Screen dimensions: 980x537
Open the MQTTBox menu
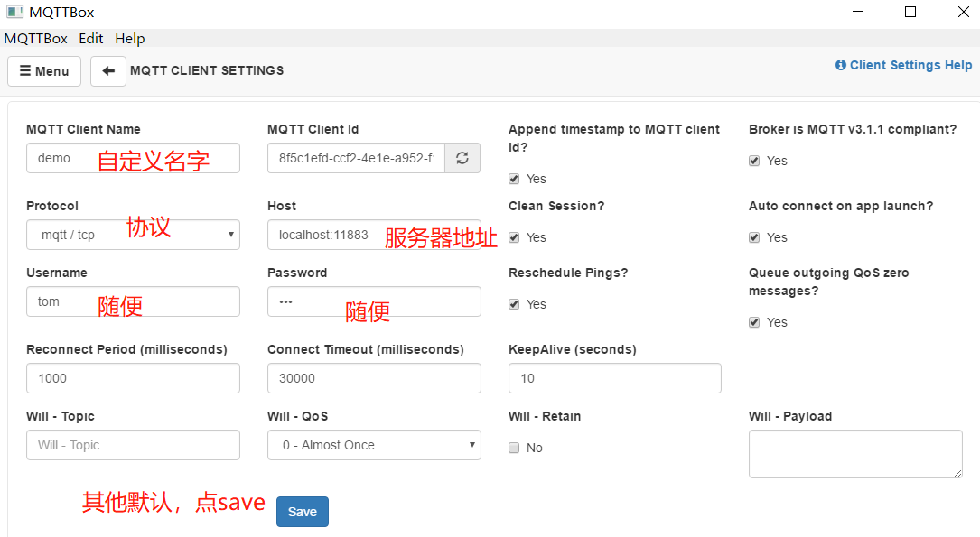coord(35,39)
